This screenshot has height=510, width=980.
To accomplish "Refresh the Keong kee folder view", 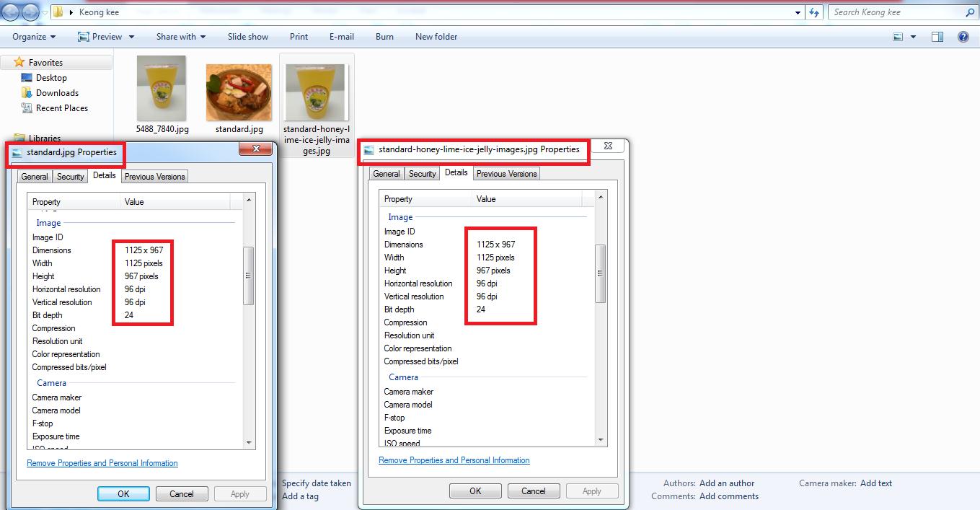I will 814,12.
